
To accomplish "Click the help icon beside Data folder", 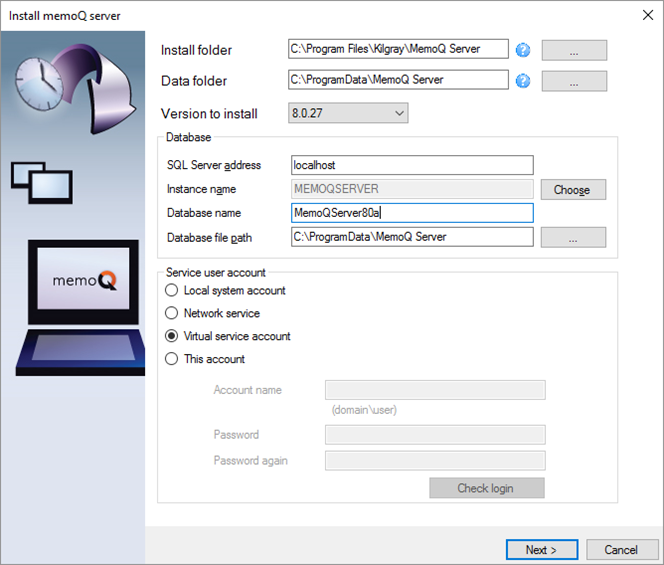I will point(523,80).
